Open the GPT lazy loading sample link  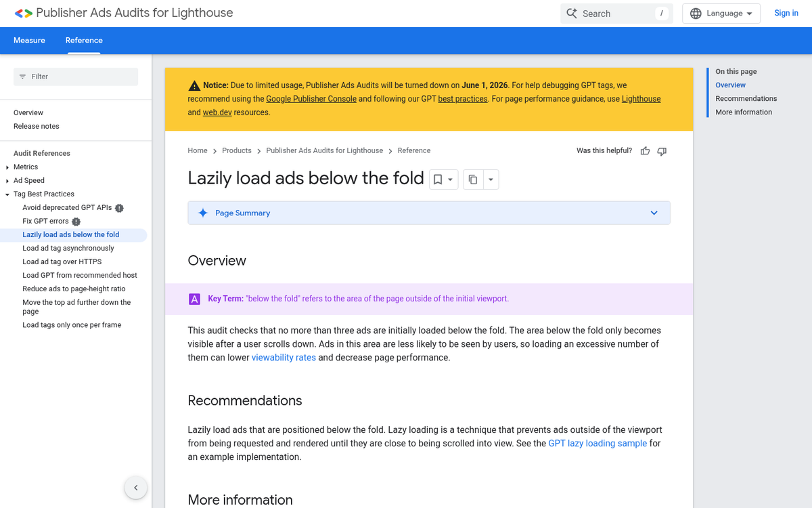point(597,443)
